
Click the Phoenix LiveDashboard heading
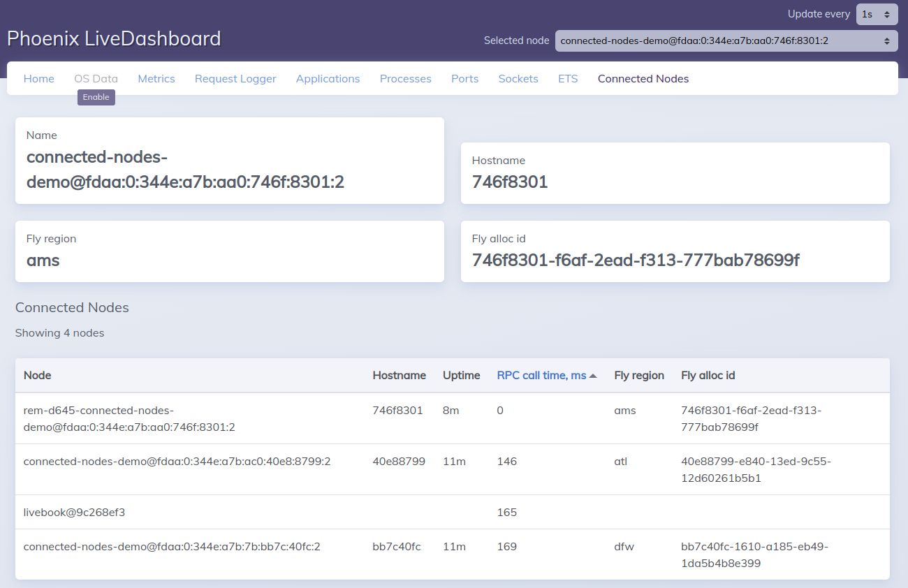tap(113, 38)
